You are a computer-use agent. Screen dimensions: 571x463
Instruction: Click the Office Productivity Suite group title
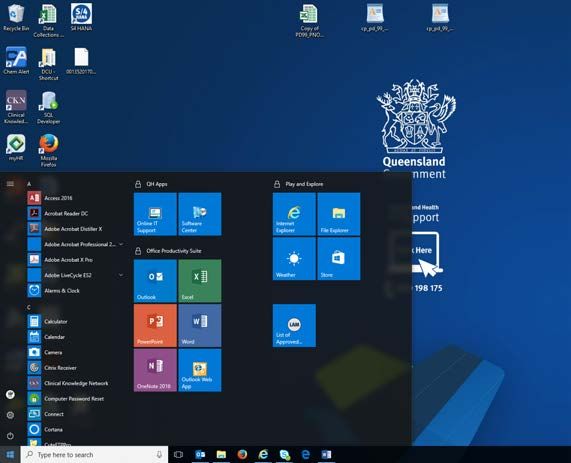pos(174,251)
